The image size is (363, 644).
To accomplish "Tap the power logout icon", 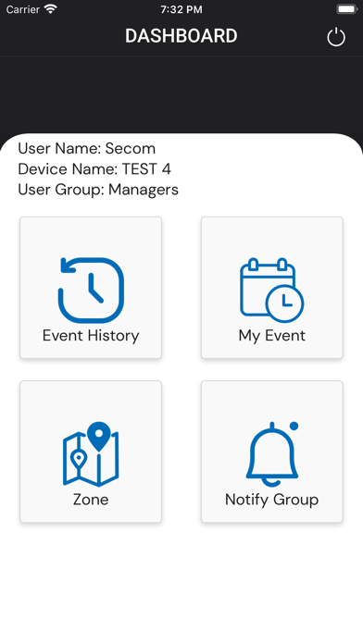I will point(336,37).
